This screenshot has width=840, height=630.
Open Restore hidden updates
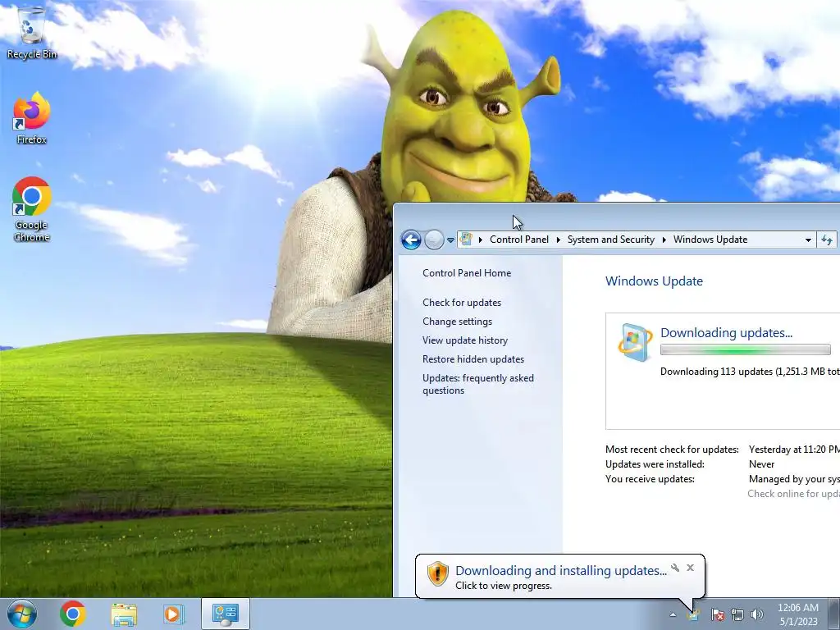(x=473, y=359)
